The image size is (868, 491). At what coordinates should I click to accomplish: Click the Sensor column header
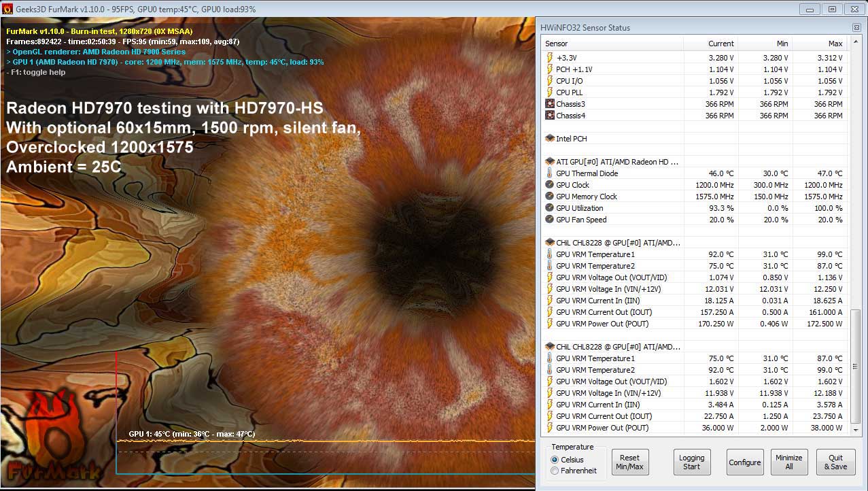[x=612, y=44]
